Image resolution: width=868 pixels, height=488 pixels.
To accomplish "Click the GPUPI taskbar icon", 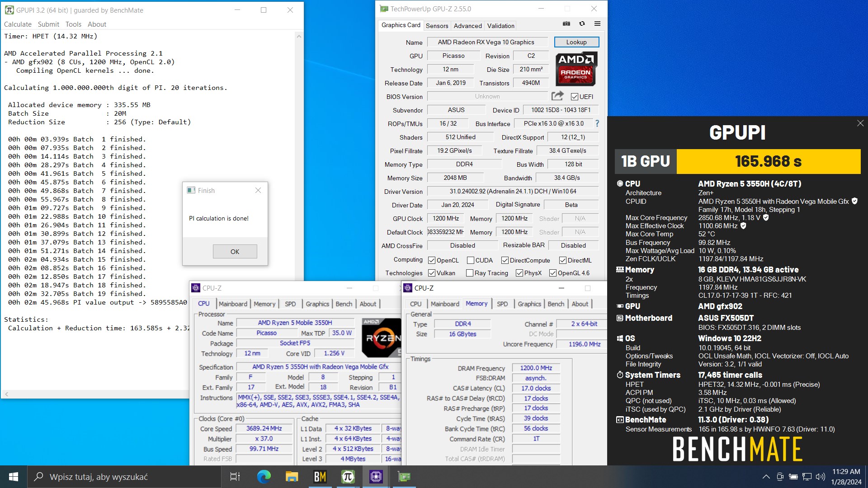I will 348,477.
